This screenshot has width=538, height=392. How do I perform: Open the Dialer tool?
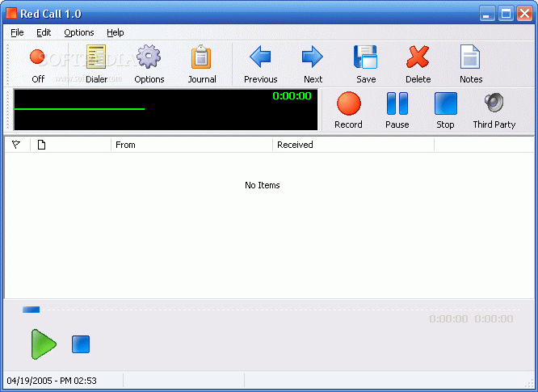coord(96,65)
